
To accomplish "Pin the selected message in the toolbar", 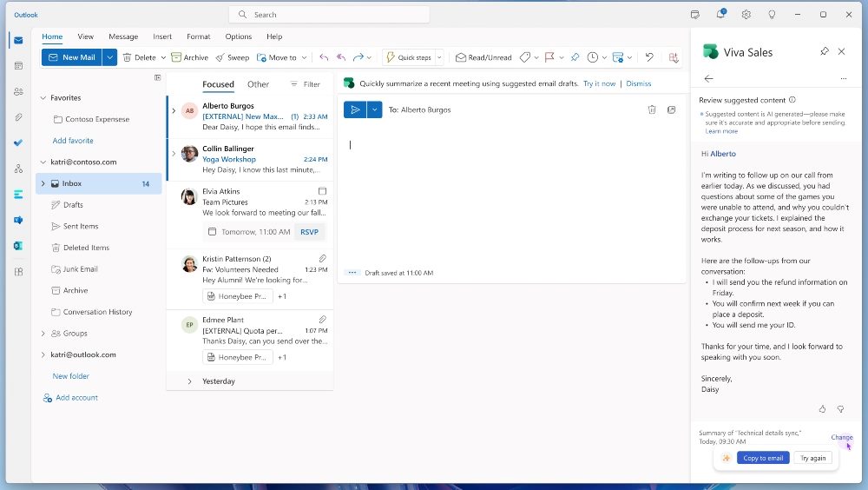I will pos(575,57).
